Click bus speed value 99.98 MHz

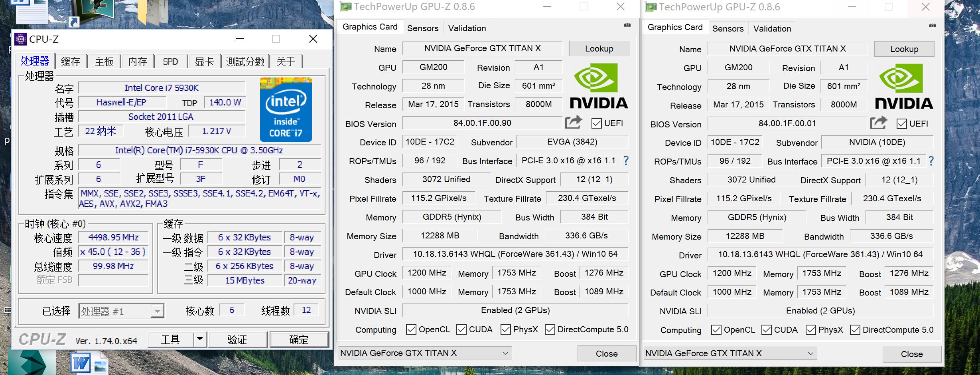point(113,266)
